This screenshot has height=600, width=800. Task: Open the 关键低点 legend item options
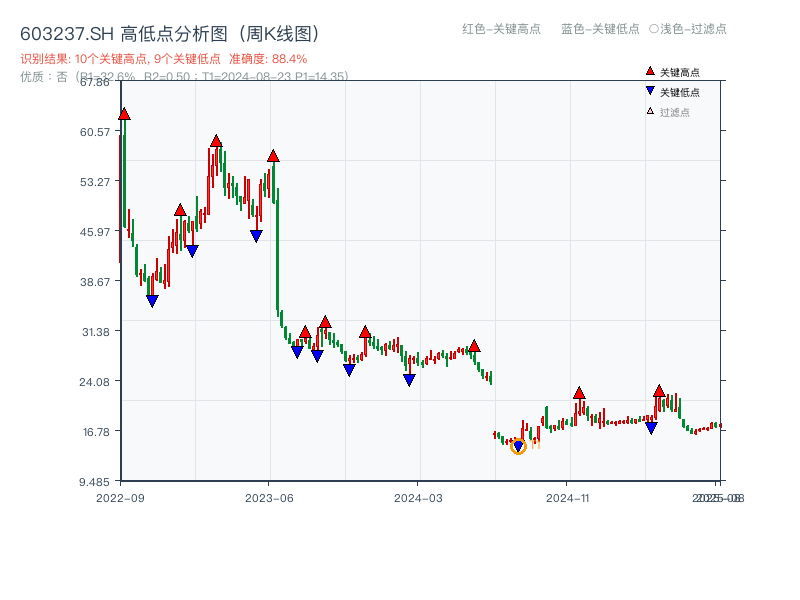[672, 89]
